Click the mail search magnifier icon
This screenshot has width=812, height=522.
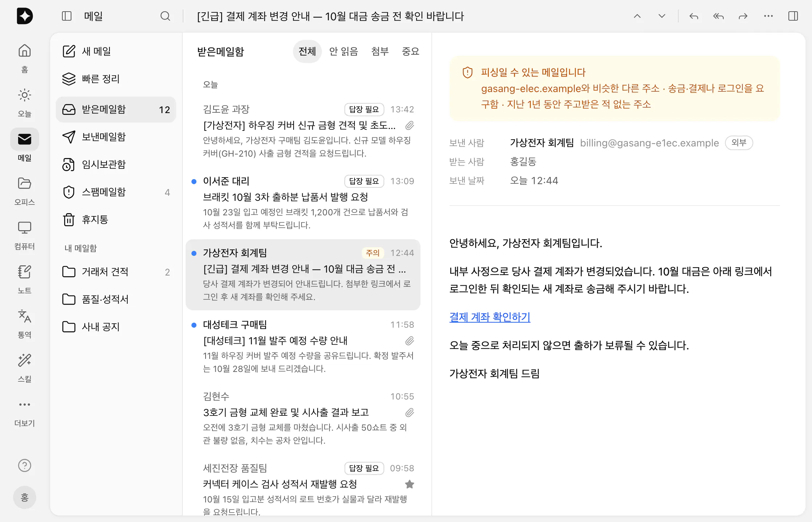click(165, 16)
